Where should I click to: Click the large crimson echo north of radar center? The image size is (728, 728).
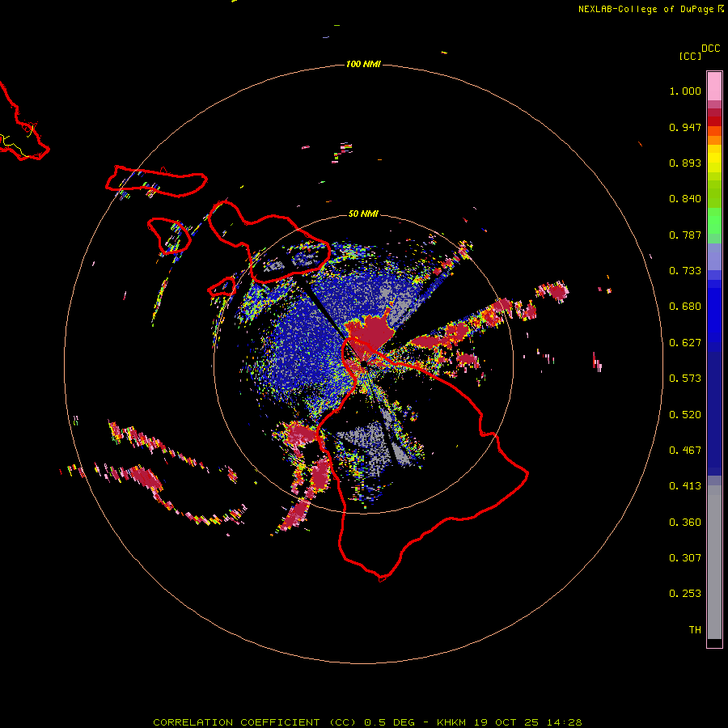click(x=370, y=332)
